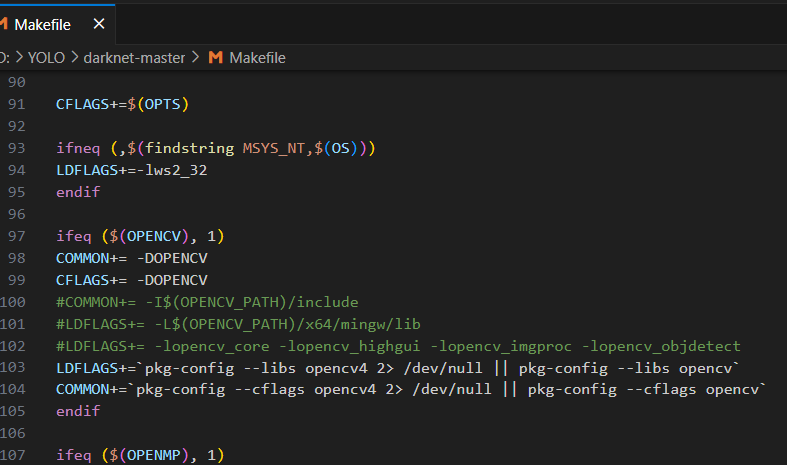The height and width of the screenshot is (465, 787).
Task: Click 'endif' on line 95
Action: (x=78, y=192)
